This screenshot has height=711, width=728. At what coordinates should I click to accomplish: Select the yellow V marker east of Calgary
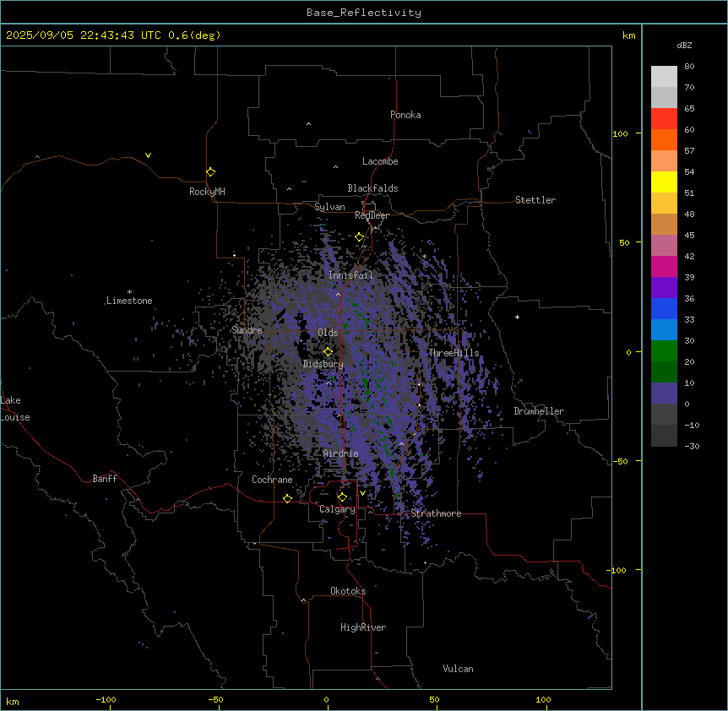click(x=362, y=493)
